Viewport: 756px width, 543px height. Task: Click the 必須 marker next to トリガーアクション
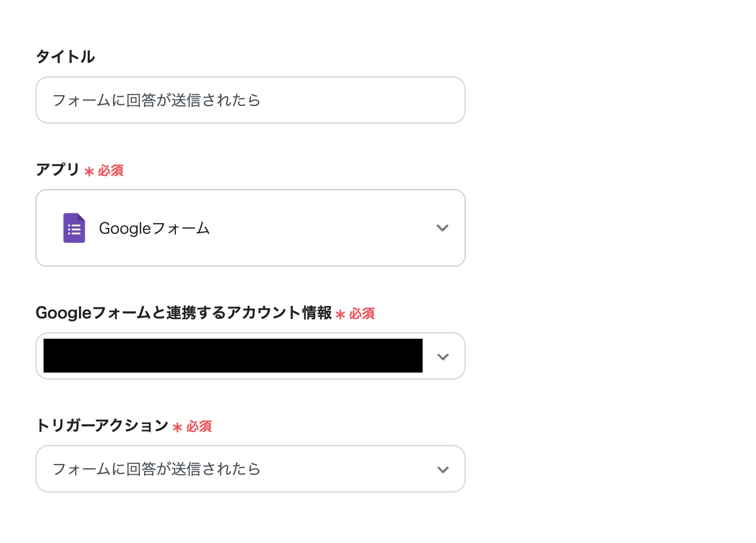tap(199, 427)
